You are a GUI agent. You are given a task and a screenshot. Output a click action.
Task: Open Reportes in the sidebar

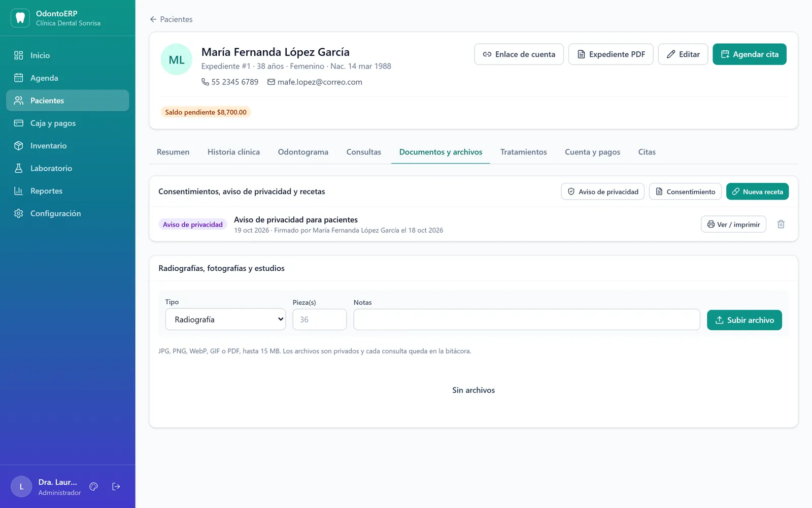point(67,191)
